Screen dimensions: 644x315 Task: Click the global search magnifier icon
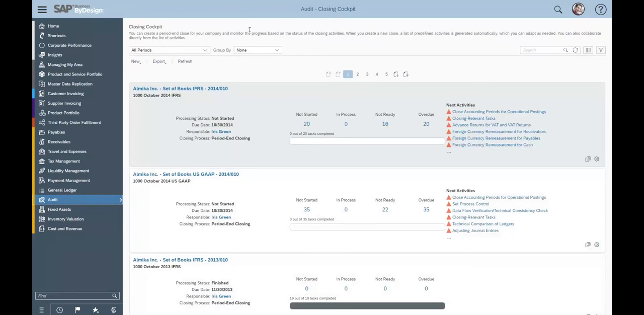click(558, 9)
